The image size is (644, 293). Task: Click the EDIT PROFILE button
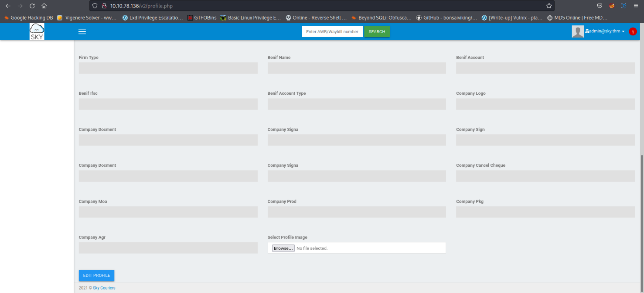click(x=96, y=276)
